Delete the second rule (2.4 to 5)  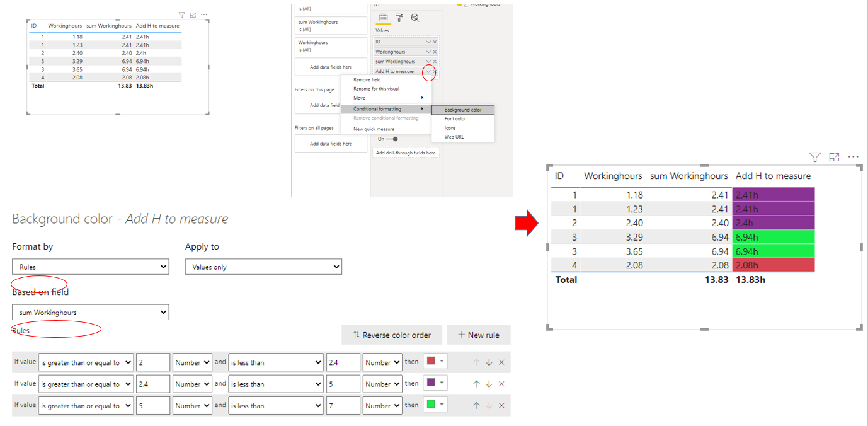click(x=501, y=384)
